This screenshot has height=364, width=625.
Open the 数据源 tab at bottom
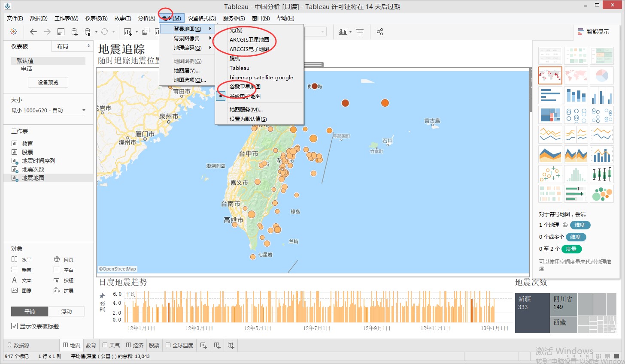(18, 345)
